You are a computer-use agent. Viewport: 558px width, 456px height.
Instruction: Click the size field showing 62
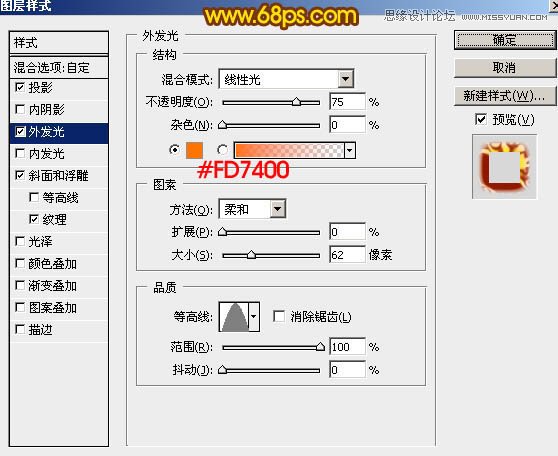(347, 255)
